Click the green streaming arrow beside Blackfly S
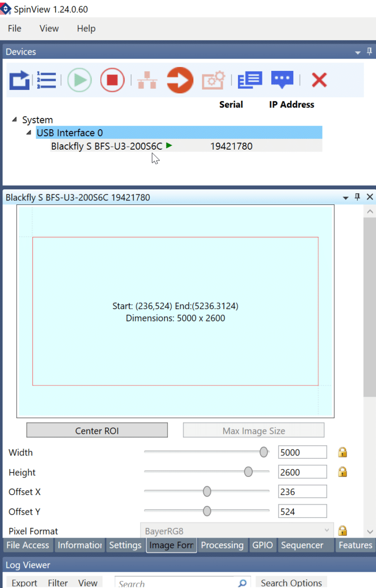The width and height of the screenshot is (376, 588). coord(169,145)
